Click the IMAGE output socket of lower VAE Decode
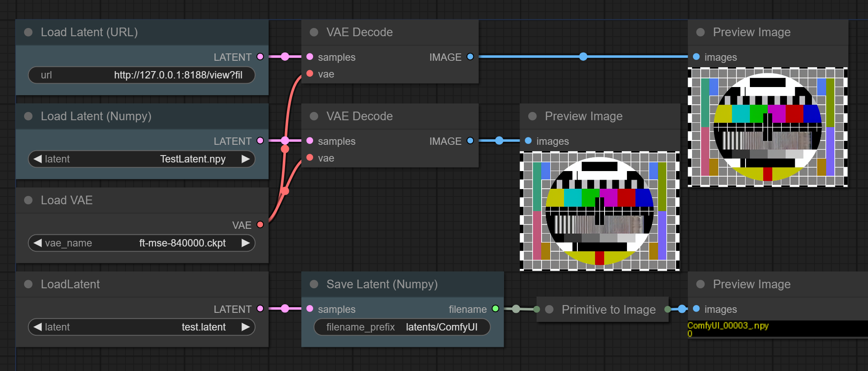Screen dimensions: 868x371 click(x=470, y=140)
